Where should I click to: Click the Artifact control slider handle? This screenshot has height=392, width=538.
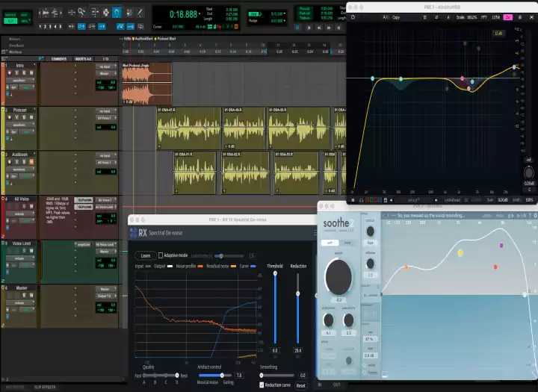tap(222, 375)
